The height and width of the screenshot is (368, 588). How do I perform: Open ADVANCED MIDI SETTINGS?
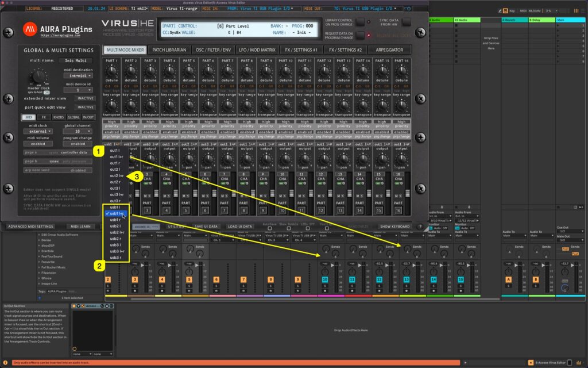tap(32, 225)
